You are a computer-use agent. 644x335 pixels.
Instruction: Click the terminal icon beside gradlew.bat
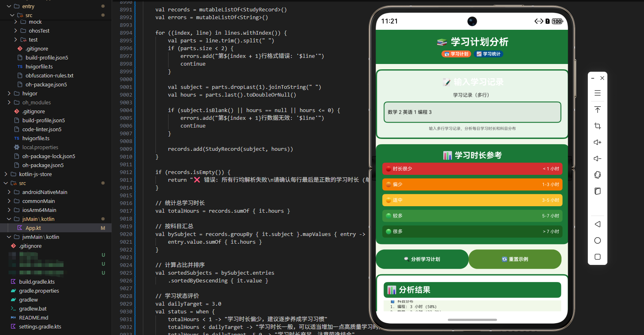coord(13,309)
